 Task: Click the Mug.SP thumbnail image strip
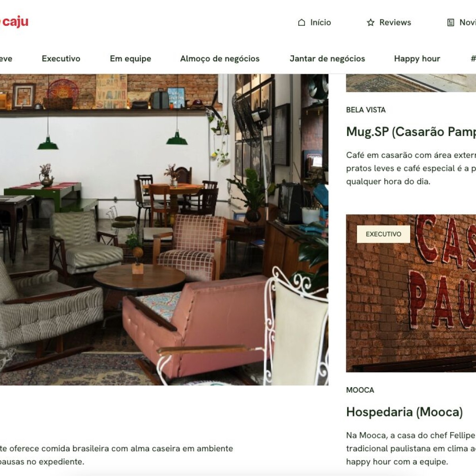coord(411,83)
